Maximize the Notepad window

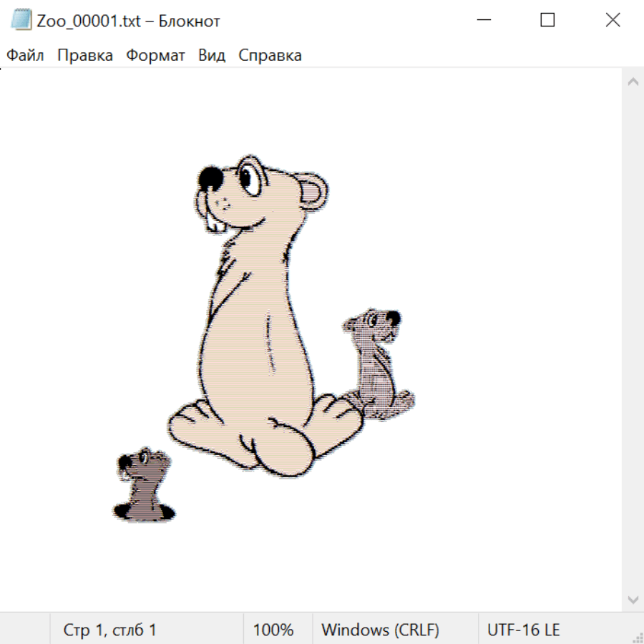pyautogui.click(x=547, y=20)
